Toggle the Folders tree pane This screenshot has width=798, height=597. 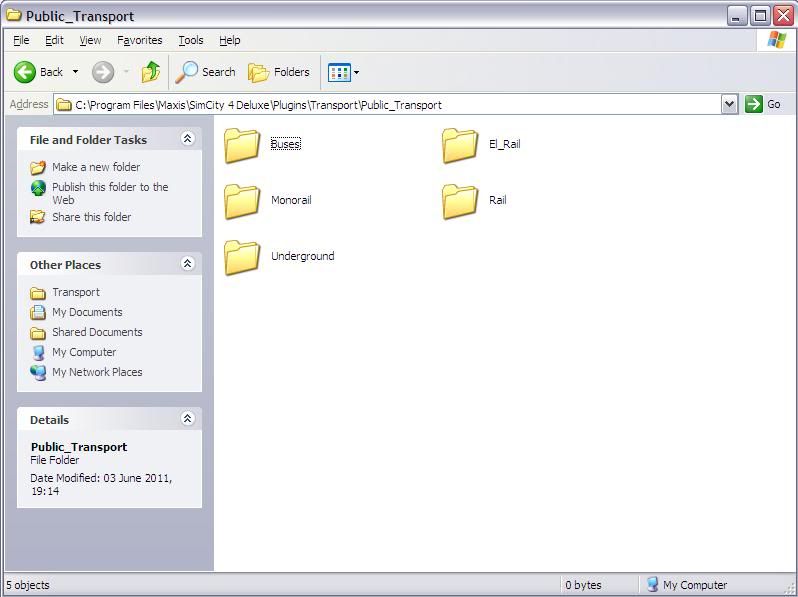coord(279,72)
